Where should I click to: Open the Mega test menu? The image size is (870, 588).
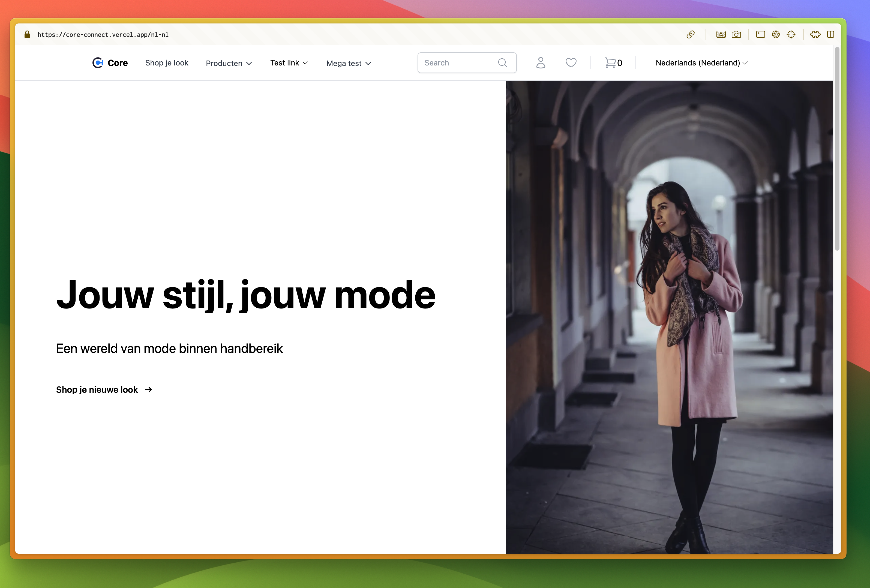point(349,63)
